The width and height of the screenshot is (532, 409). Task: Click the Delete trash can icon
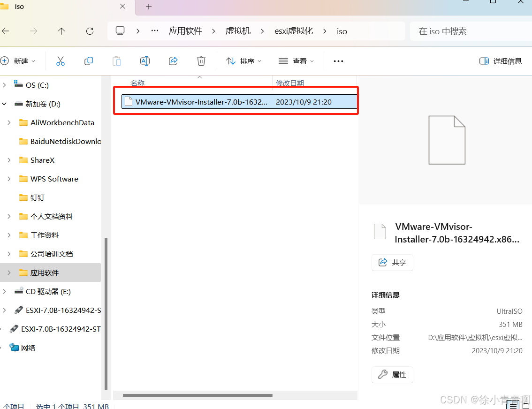pos(201,61)
